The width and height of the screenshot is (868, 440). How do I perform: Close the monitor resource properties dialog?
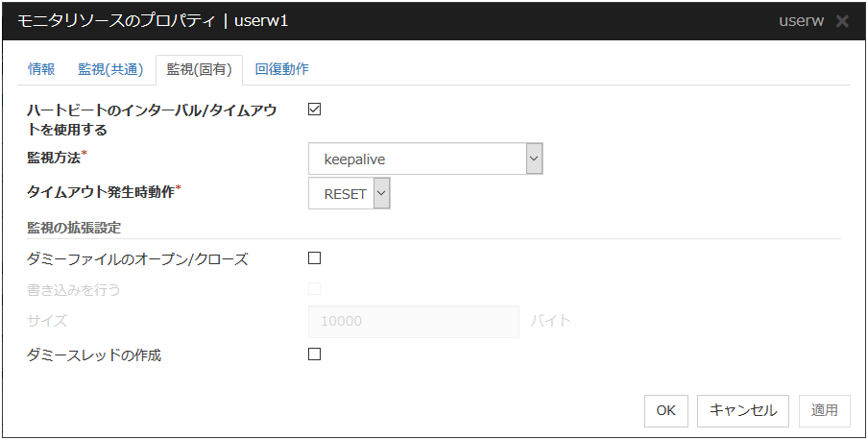842,21
